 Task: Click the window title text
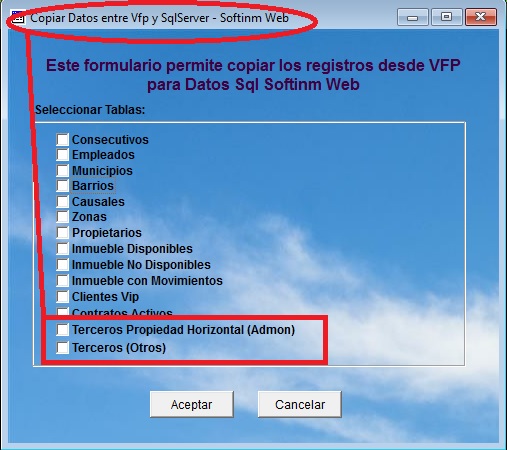click(159, 18)
